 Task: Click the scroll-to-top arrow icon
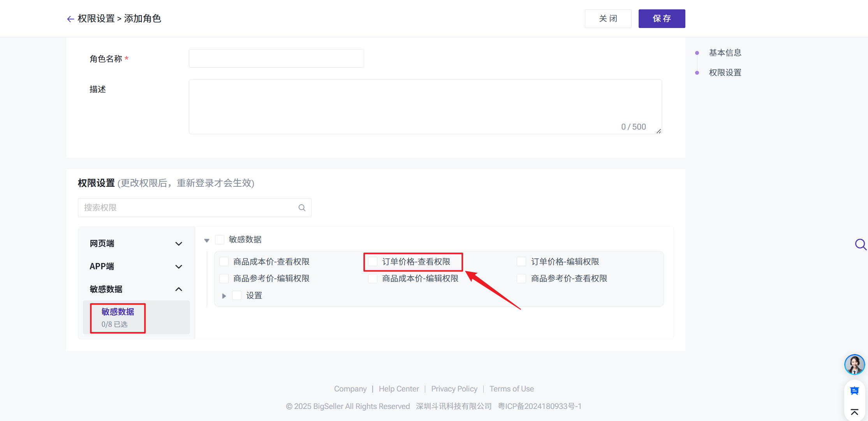tap(854, 412)
